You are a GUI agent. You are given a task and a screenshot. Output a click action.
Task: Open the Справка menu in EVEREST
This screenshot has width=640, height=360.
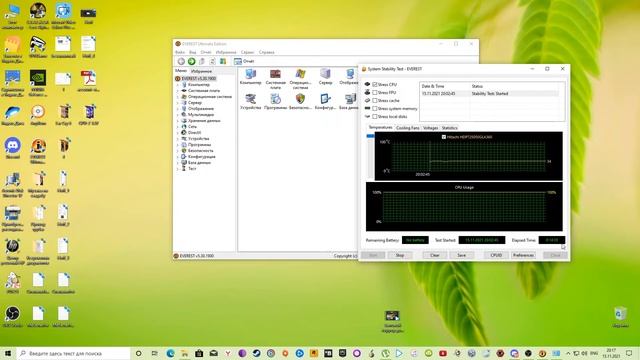[x=267, y=52]
